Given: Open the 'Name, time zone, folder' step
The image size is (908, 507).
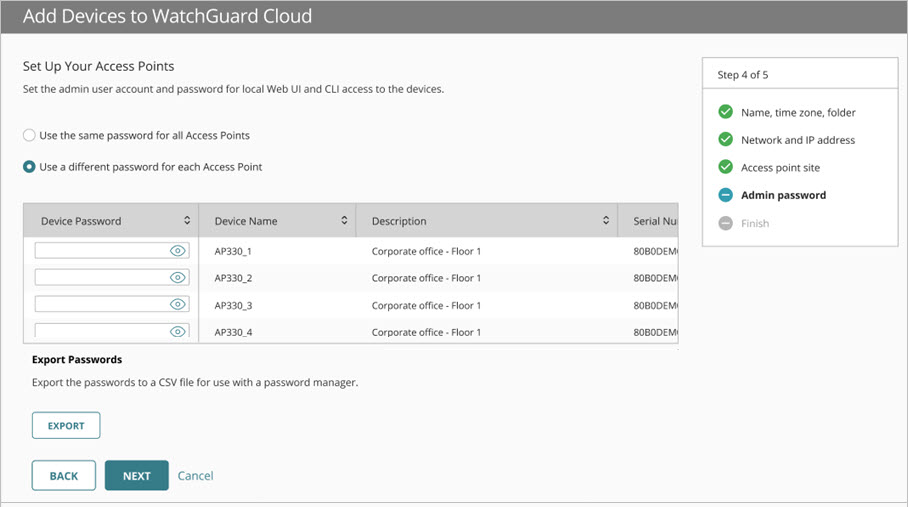Looking at the screenshot, I should [798, 112].
